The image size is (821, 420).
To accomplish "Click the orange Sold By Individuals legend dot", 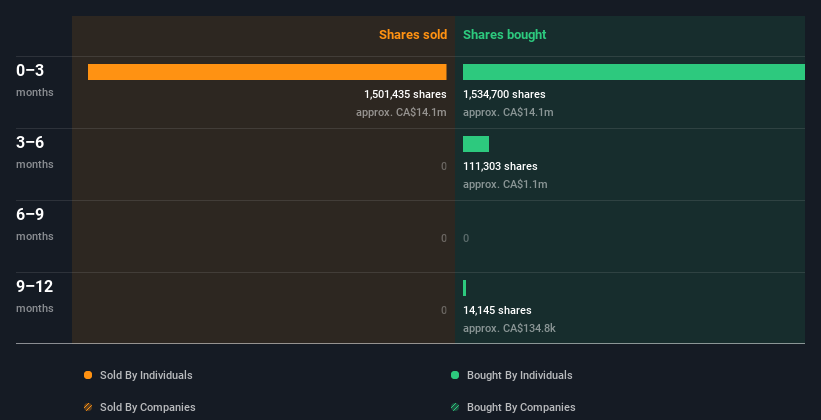I will 88,375.
